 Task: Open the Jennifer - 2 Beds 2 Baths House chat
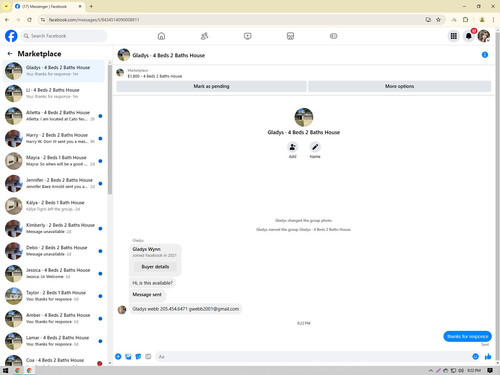click(54, 183)
